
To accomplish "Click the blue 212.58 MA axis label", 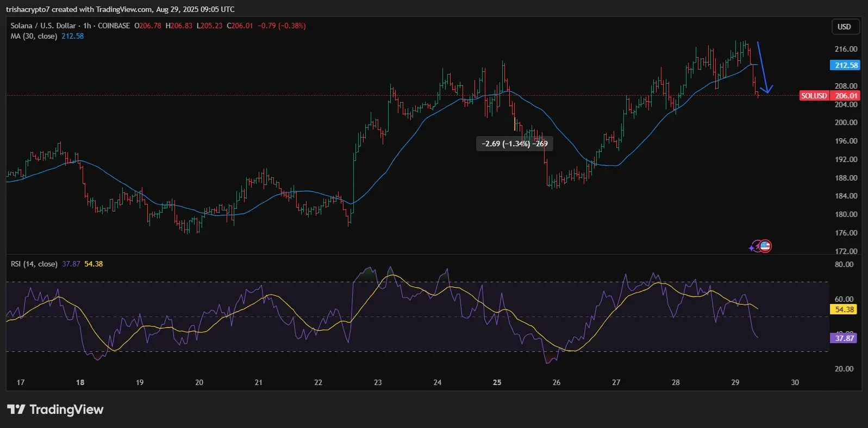I will click(846, 65).
